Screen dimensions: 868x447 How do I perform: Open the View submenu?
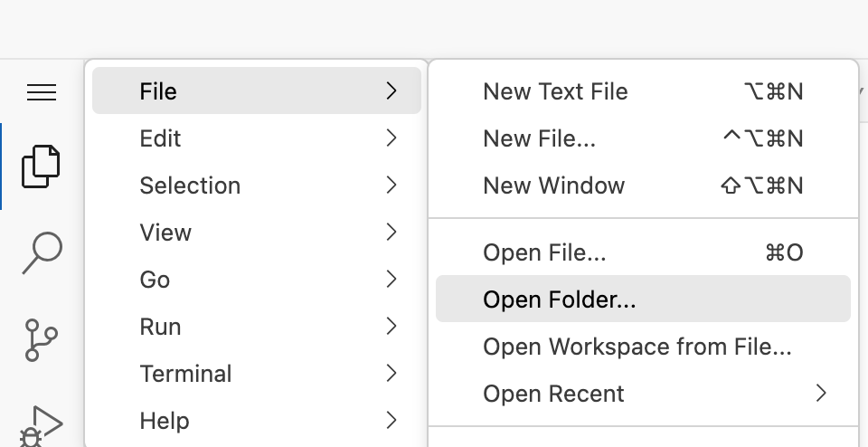257,233
